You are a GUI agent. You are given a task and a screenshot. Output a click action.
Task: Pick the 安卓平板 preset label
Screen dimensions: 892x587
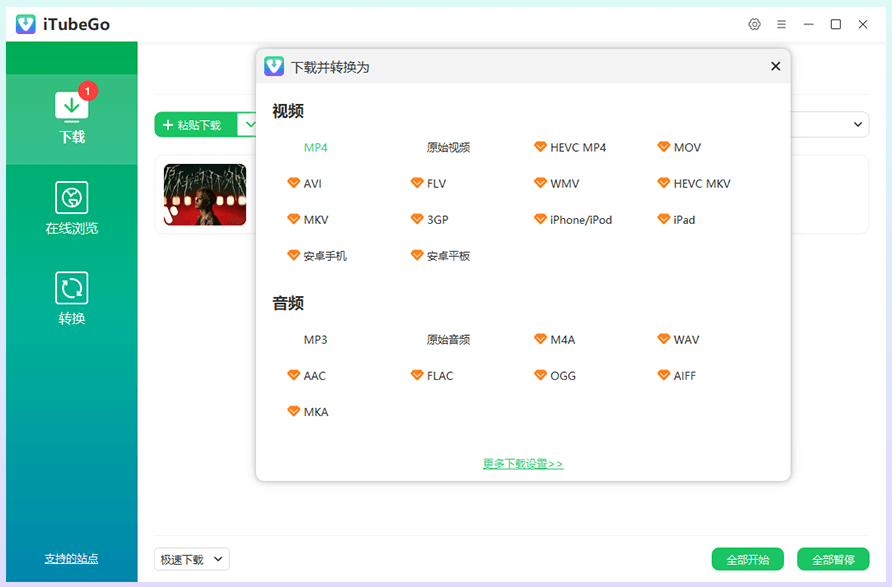(x=448, y=256)
